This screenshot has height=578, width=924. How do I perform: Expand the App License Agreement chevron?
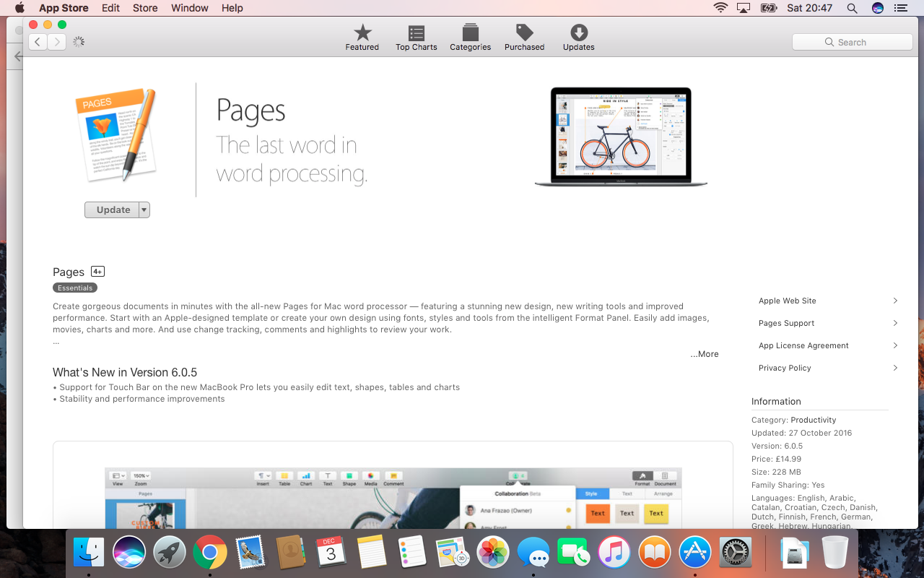(895, 345)
